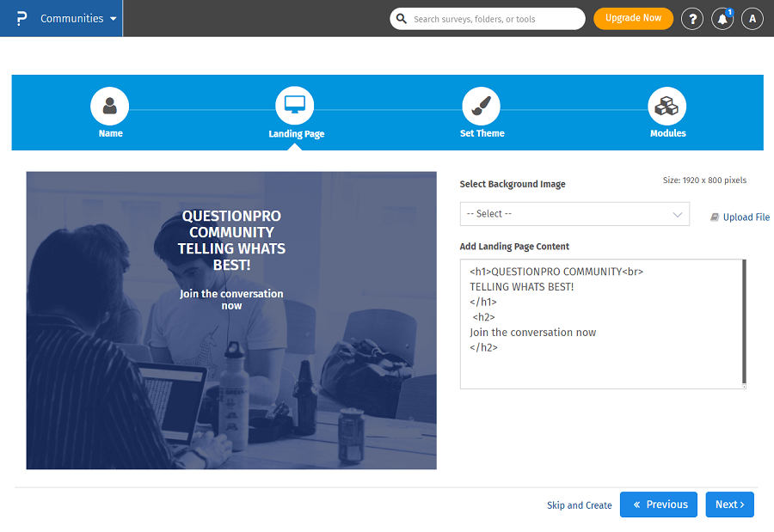Screen dimensions: 774x532
Task: Go to the Name step icon
Action: (x=110, y=106)
